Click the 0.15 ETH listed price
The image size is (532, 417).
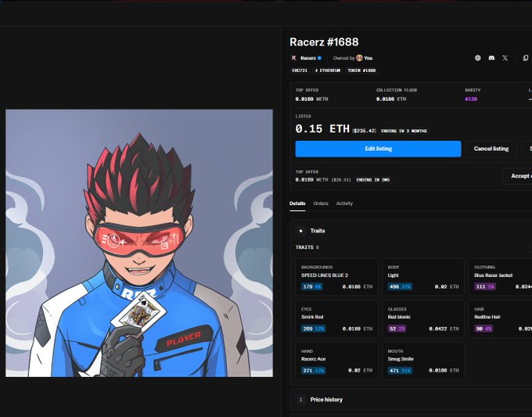322,129
